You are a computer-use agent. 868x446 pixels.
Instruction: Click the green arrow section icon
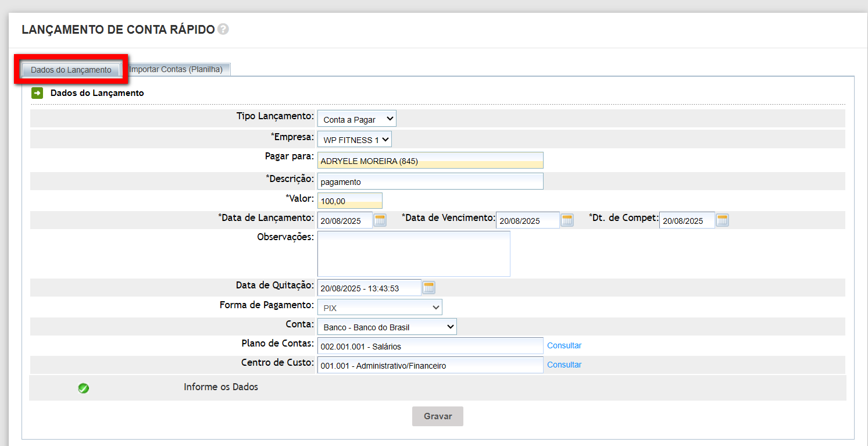pos(37,93)
